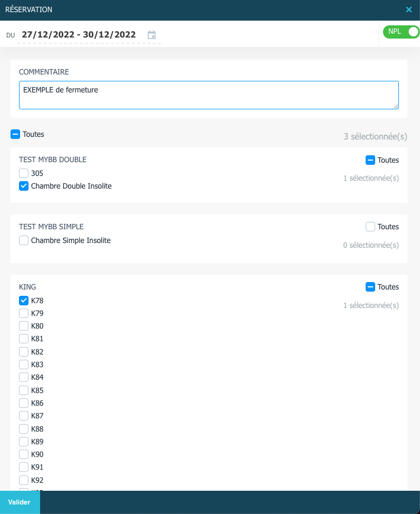The height and width of the screenshot is (514, 420).
Task: Enable room K88
Action: coord(24,429)
